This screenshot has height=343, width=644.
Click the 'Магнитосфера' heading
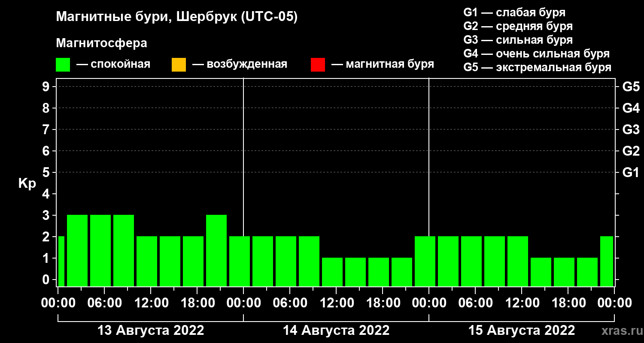click(x=101, y=43)
